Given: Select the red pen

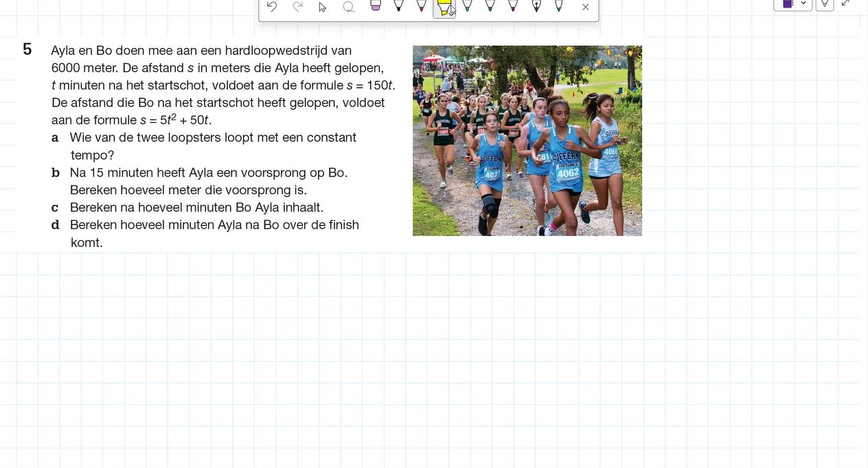Looking at the screenshot, I should tap(422, 5).
